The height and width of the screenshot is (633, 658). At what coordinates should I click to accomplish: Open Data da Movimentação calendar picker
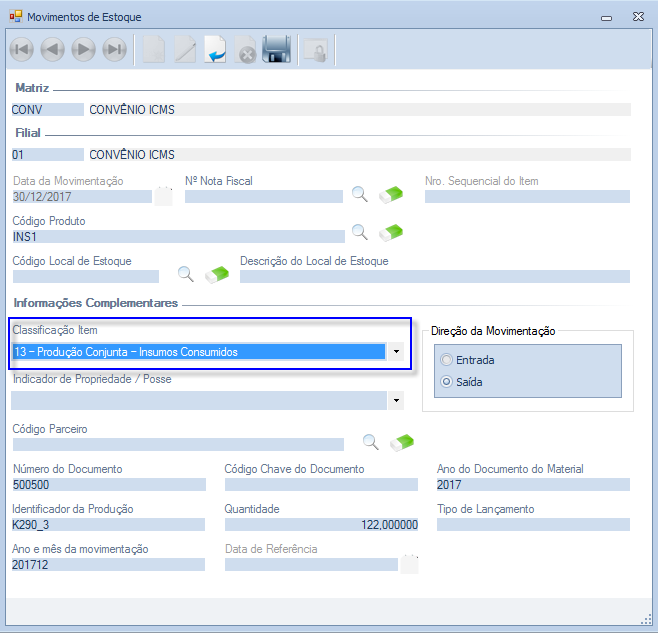point(163,196)
